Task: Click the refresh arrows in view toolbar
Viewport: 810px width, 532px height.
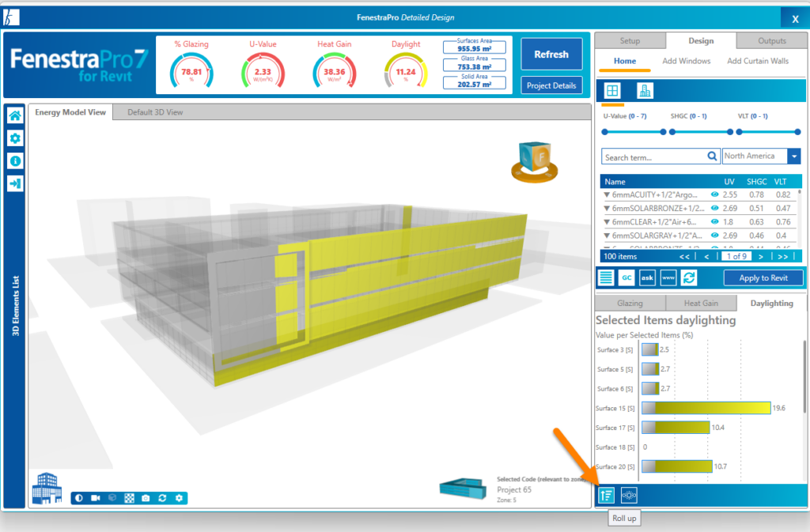Action: (162, 498)
